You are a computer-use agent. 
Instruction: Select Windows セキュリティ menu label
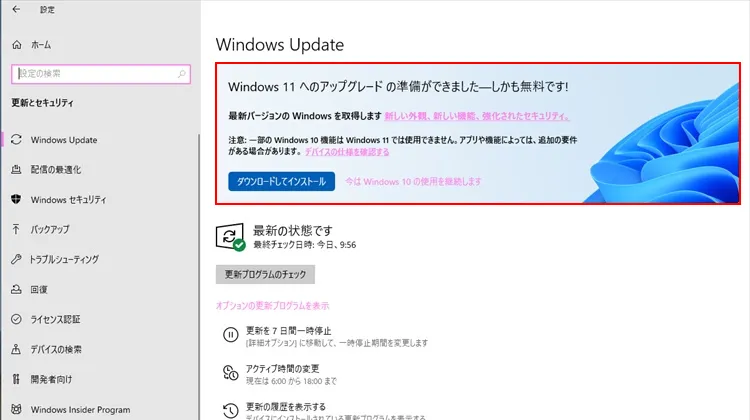68,199
